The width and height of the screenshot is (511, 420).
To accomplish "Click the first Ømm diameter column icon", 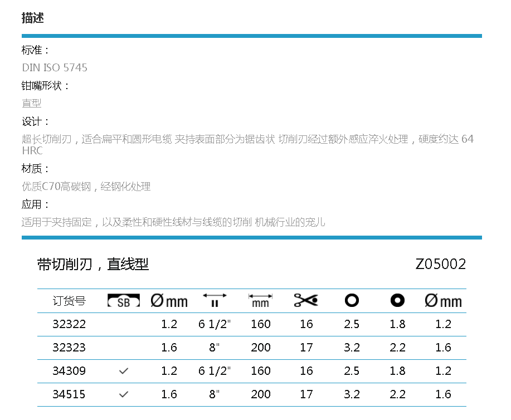I will click(169, 301).
